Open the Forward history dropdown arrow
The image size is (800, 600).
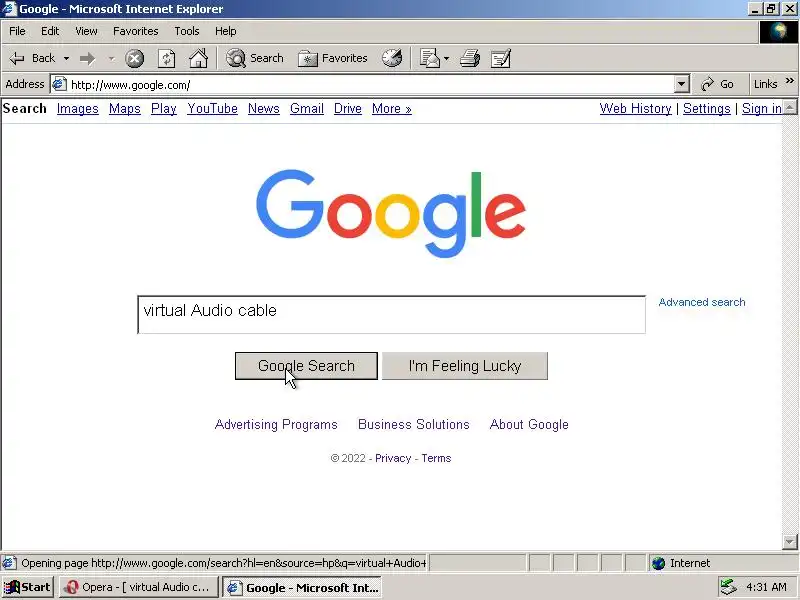[x=111, y=59]
